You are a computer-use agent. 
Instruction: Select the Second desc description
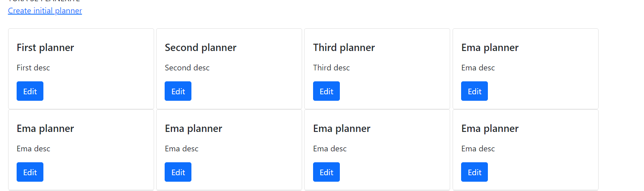(x=187, y=68)
